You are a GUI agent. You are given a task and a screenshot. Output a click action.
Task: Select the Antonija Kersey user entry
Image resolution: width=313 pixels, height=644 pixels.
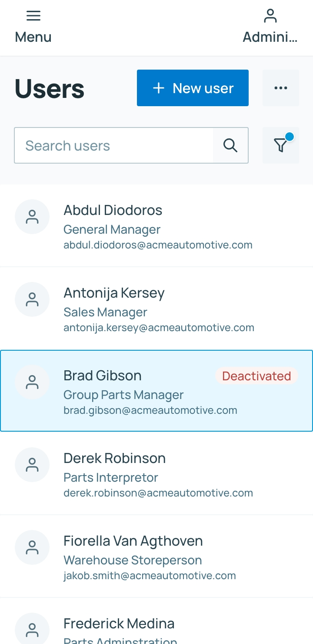[156, 308]
